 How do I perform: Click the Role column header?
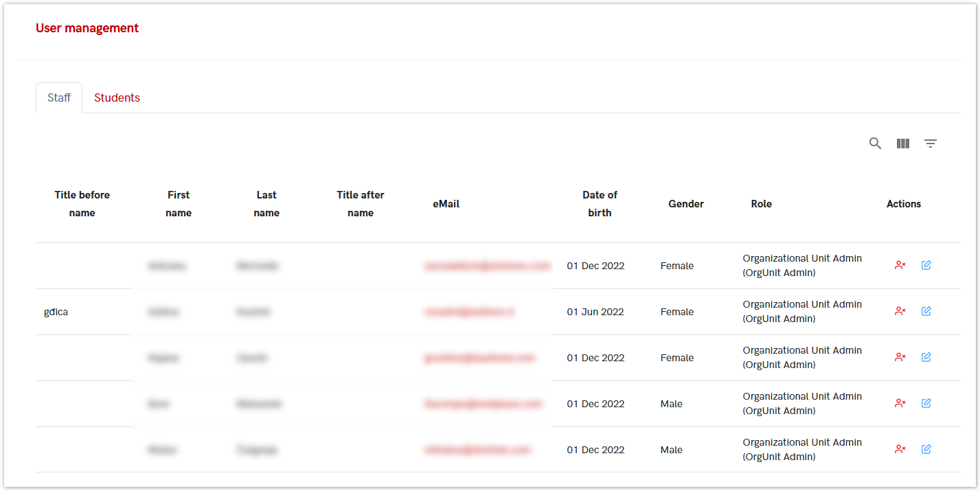[x=761, y=204]
